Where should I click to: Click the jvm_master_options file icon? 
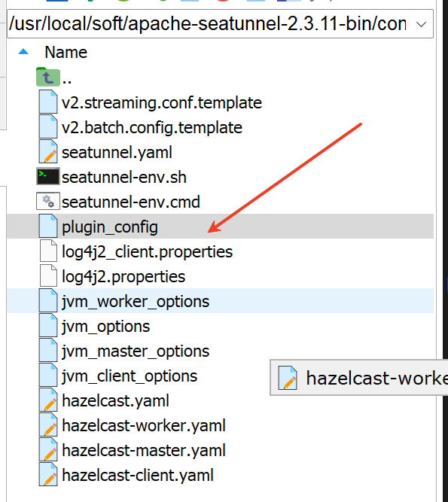tap(48, 350)
